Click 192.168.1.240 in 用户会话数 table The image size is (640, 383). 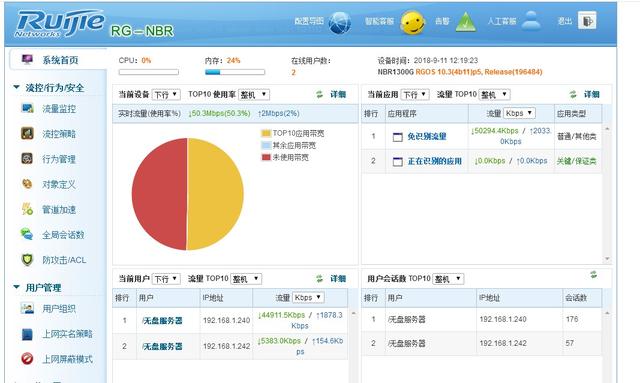click(503, 319)
